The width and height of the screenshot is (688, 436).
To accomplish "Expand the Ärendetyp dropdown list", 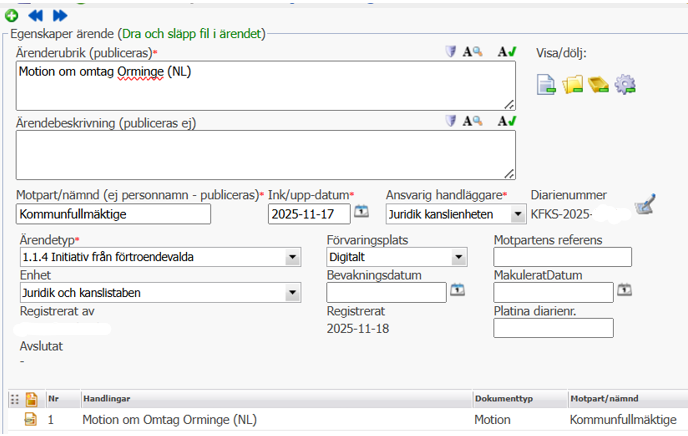I will [x=292, y=258].
